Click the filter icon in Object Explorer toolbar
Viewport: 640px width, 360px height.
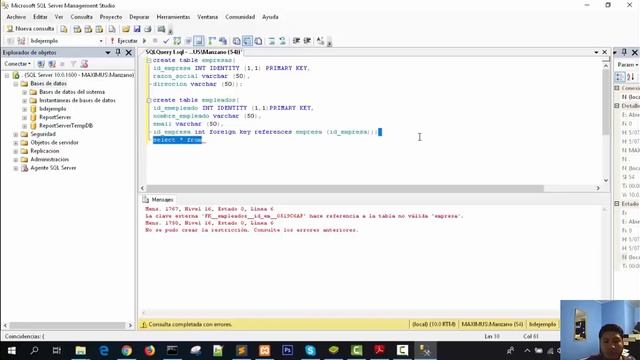coord(73,64)
